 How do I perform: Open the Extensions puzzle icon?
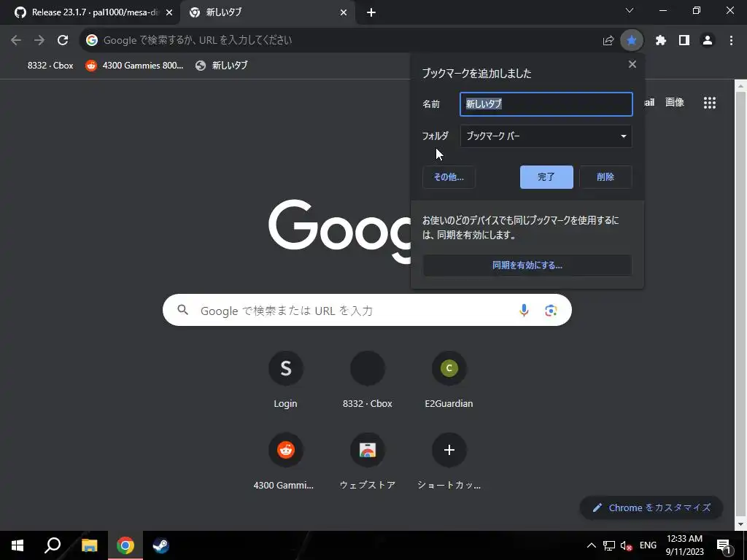point(660,41)
